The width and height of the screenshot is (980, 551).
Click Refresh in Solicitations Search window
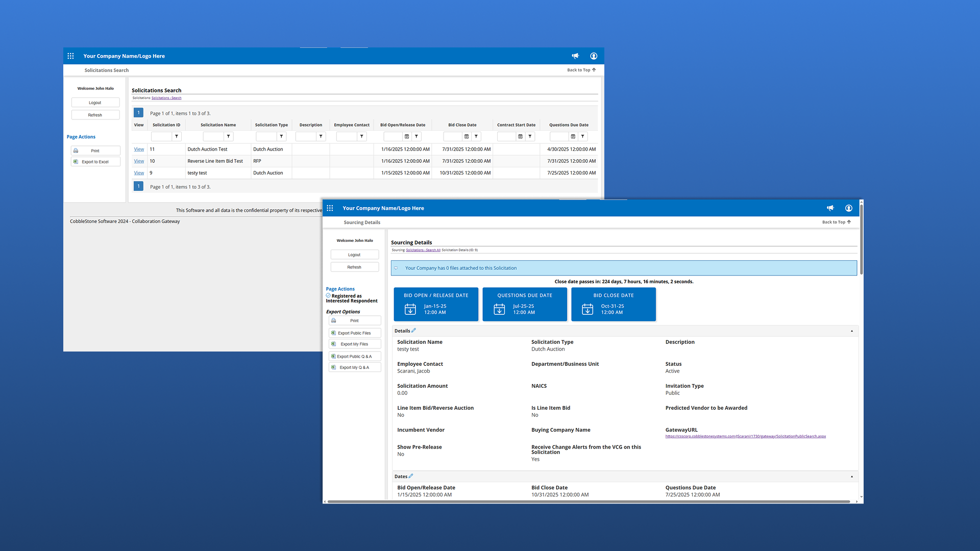click(x=95, y=115)
